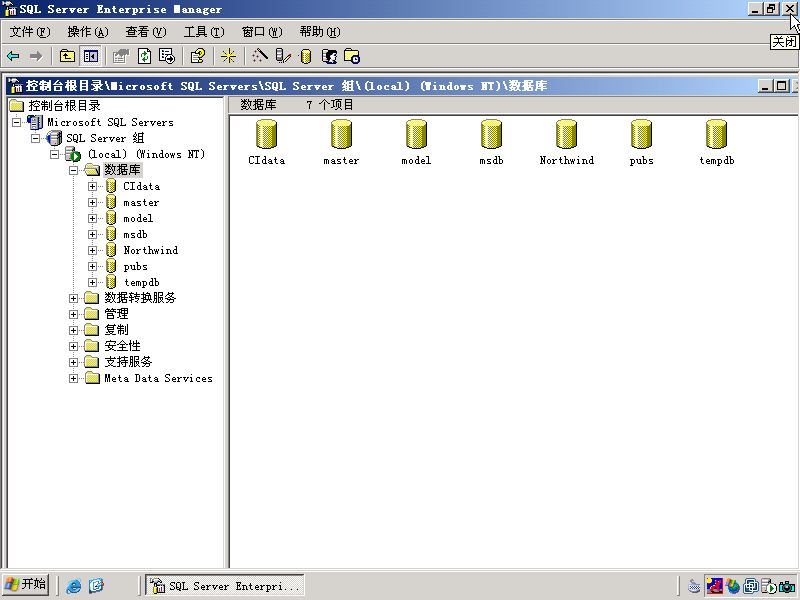This screenshot has width=800, height=600.
Task: Run a wizard using the magic wand icon
Action: (260, 56)
